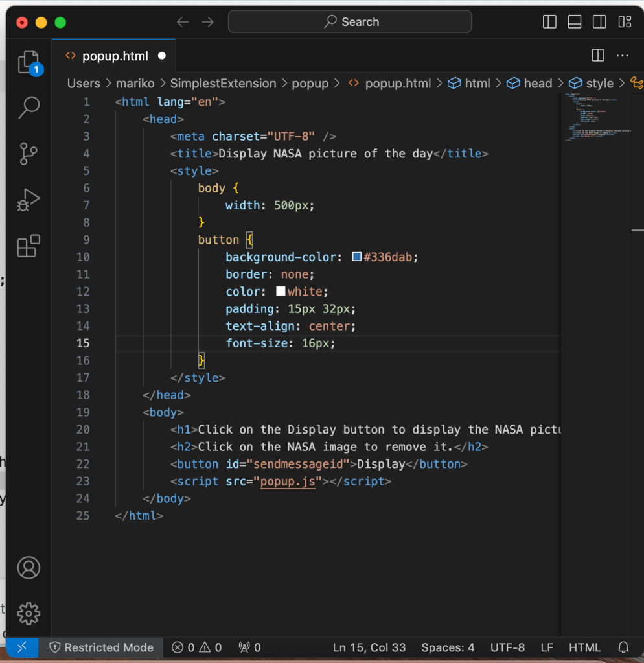Toggle the bottom panel layout
This screenshot has width=644, height=663.
pos(575,22)
